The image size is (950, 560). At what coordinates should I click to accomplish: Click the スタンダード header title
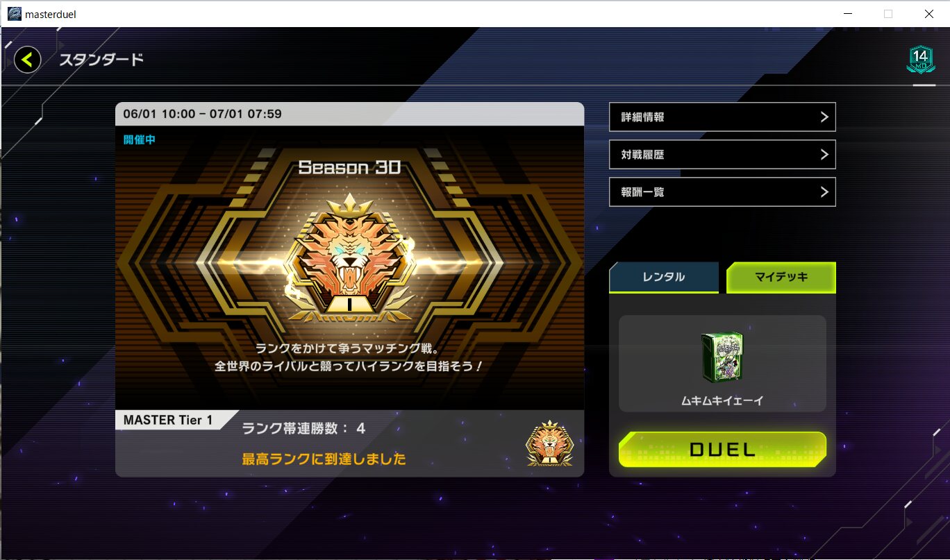click(101, 60)
